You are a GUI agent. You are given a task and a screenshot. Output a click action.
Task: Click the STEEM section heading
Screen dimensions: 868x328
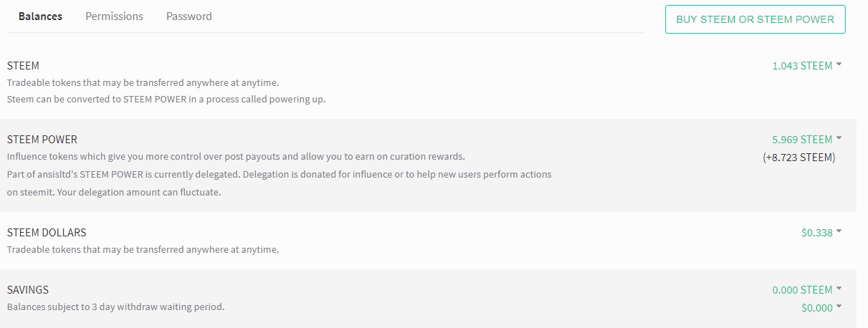(x=23, y=66)
